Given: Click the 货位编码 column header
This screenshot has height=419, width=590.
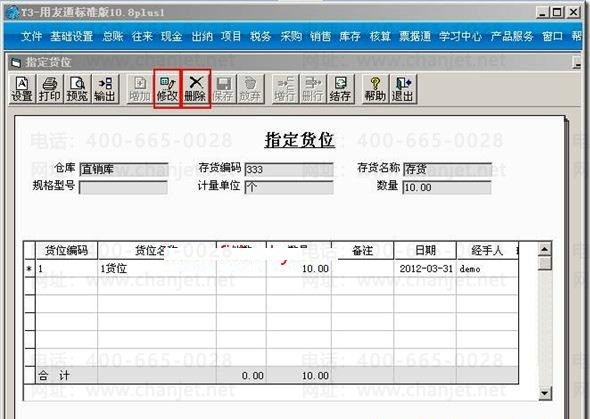Looking at the screenshot, I should click(x=67, y=250).
